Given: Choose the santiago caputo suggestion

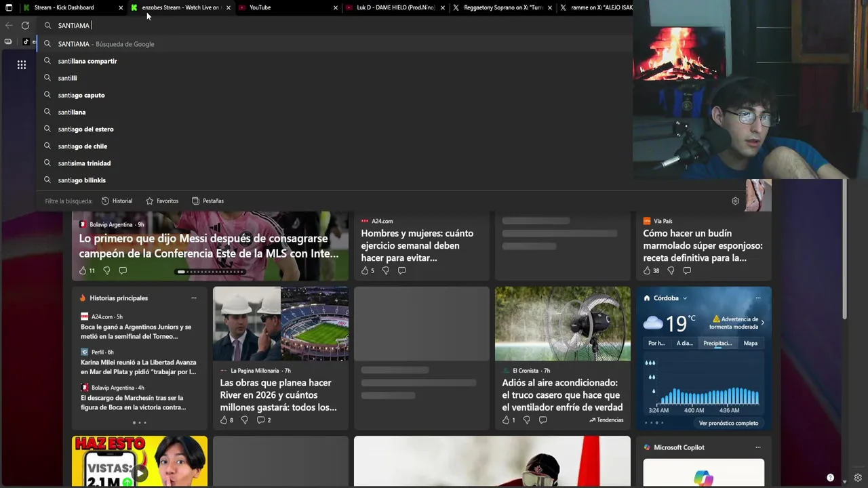Looking at the screenshot, I should (x=334, y=96).
